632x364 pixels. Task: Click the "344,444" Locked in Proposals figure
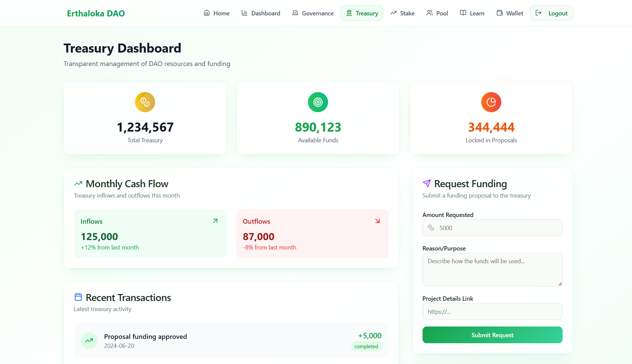click(x=491, y=127)
